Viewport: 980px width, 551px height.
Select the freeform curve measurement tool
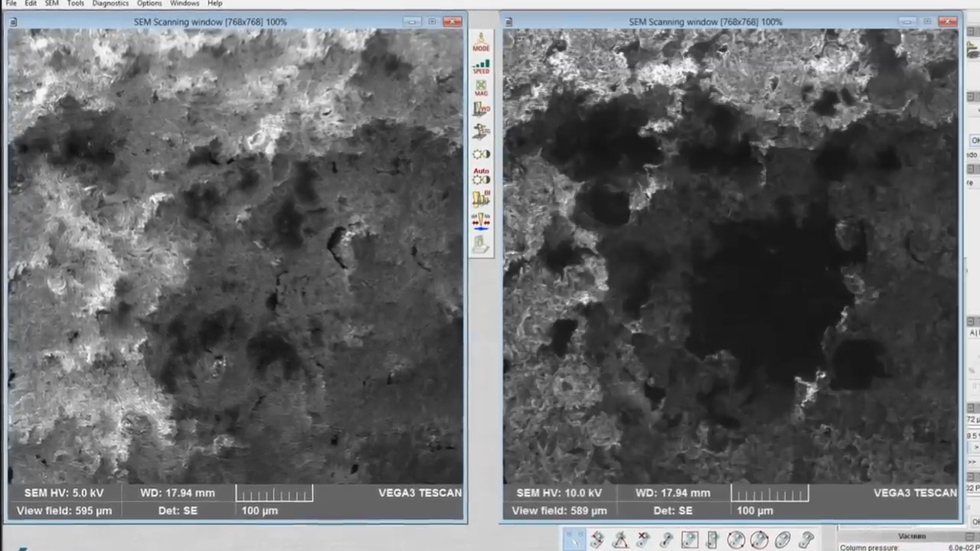click(805, 540)
